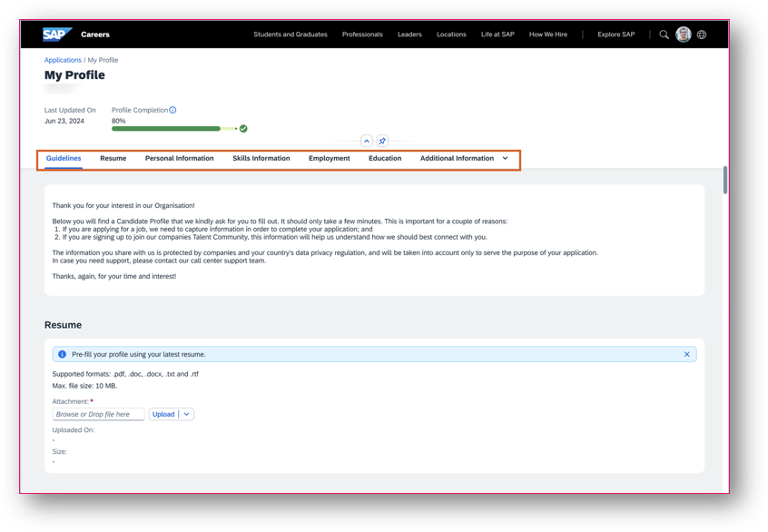768x532 pixels.
Task: Collapse the profile header with up chevron
Action: (367, 141)
